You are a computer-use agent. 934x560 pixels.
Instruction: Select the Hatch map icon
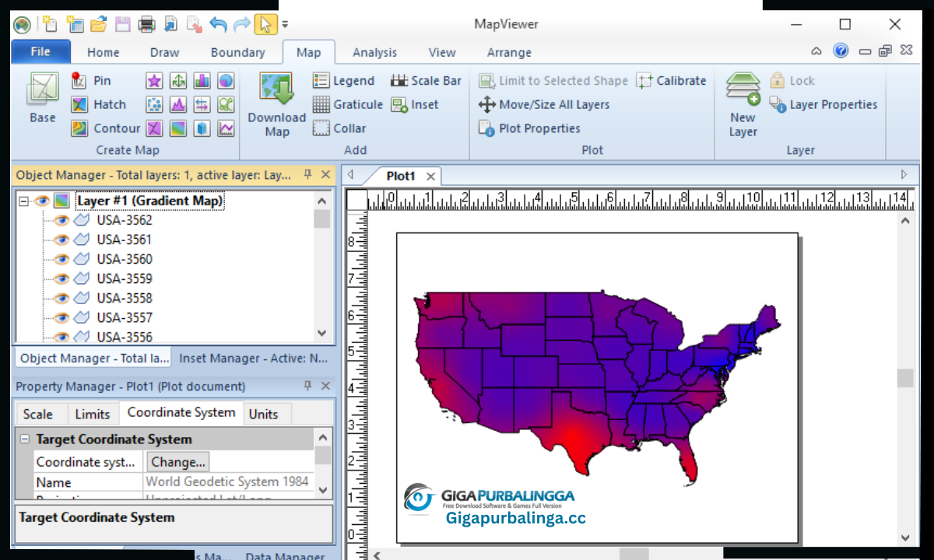point(79,104)
